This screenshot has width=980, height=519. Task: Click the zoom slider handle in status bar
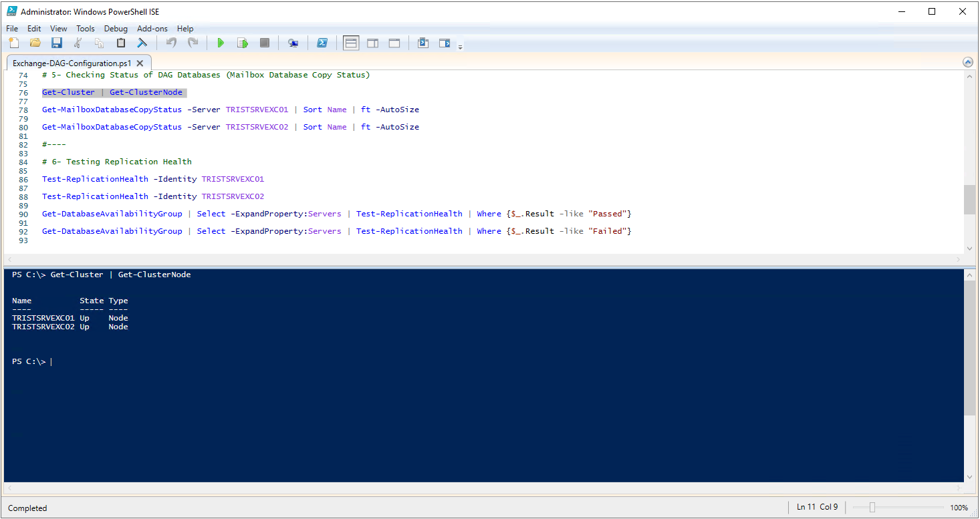(872, 508)
